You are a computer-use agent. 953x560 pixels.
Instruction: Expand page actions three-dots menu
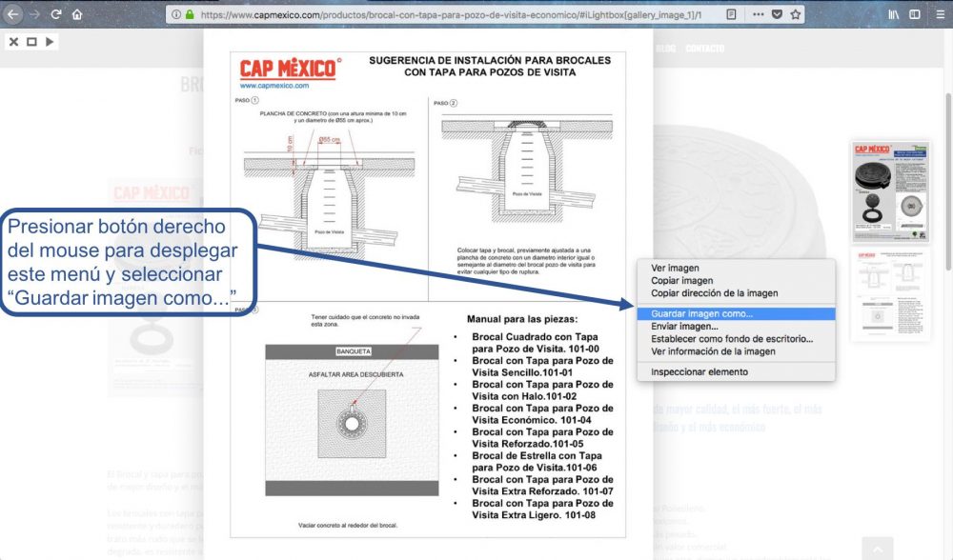pos(758,14)
